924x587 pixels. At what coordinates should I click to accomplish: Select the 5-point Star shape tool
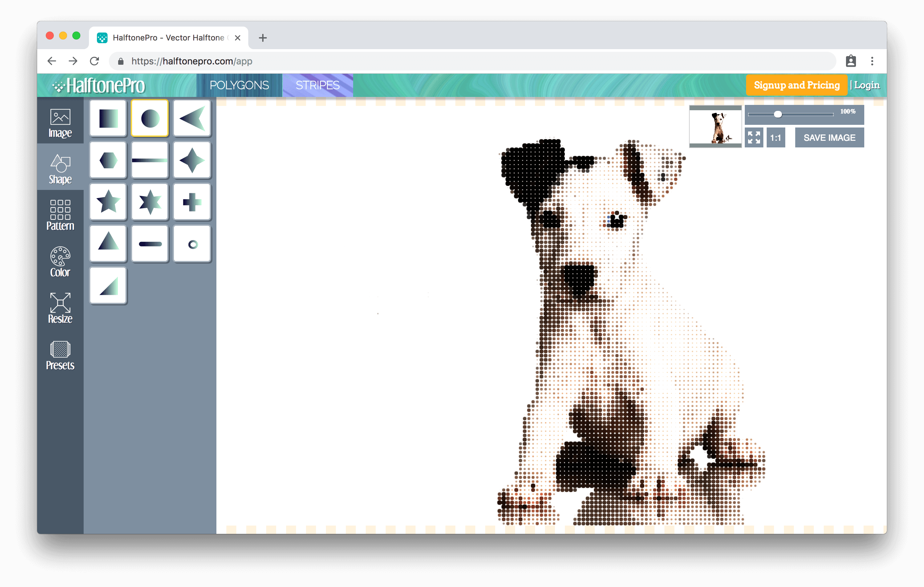[x=109, y=202]
